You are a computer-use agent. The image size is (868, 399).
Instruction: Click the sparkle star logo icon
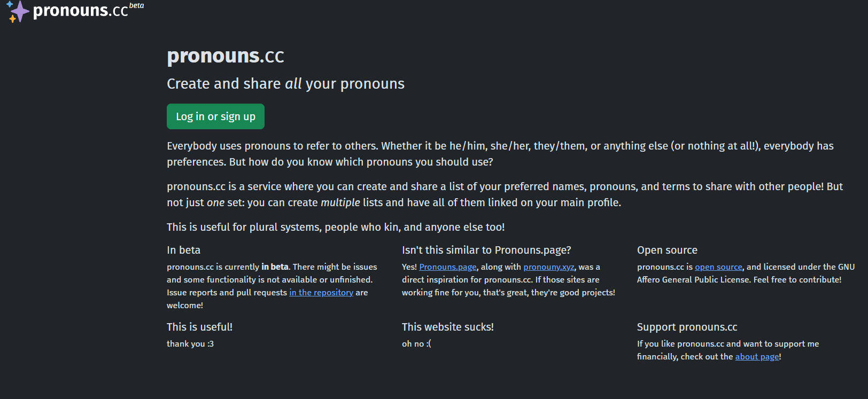point(17,12)
